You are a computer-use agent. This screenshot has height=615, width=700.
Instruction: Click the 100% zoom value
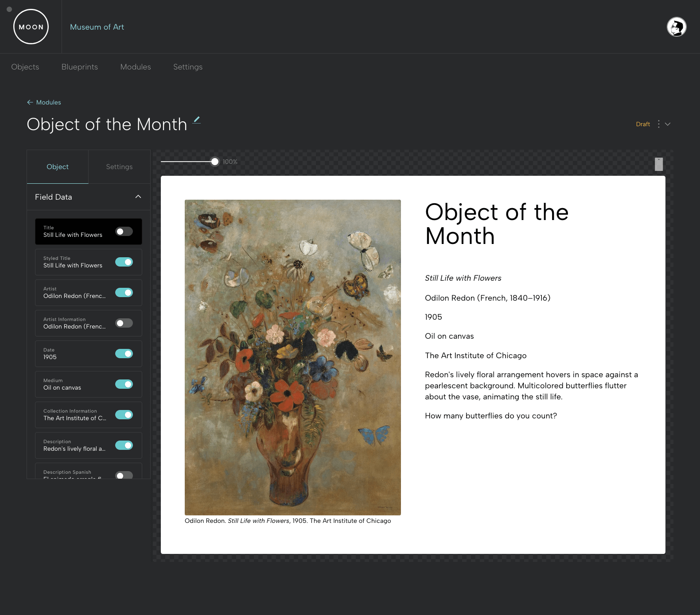click(230, 162)
